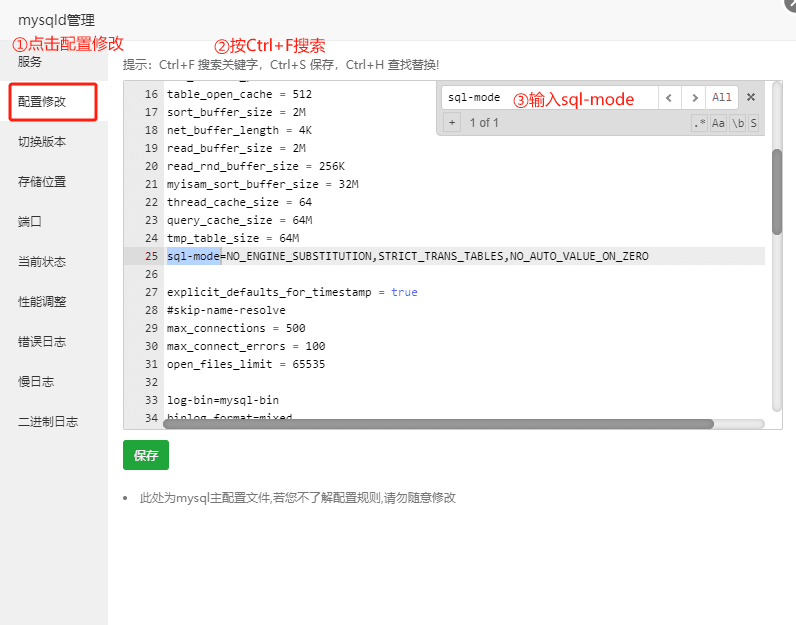Click the editor's vertical scrollbar thumb
Viewport: 796px width, 625px height.
click(x=776, y=192)
